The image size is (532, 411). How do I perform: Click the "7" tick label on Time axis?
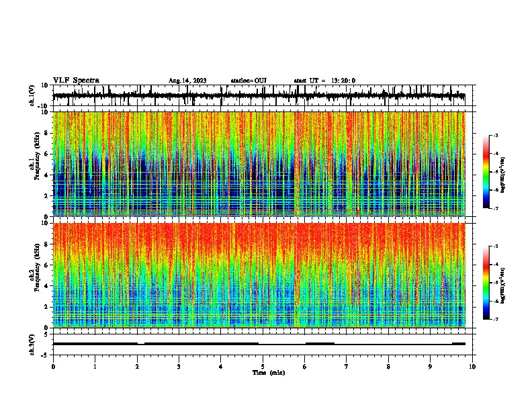347,367
